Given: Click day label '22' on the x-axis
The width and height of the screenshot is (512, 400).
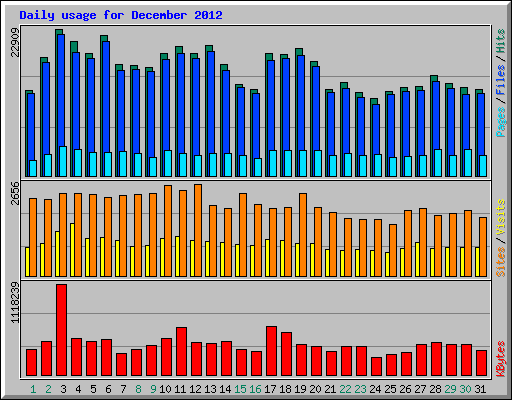Looking at the screenshot, I should click(345, 389).
